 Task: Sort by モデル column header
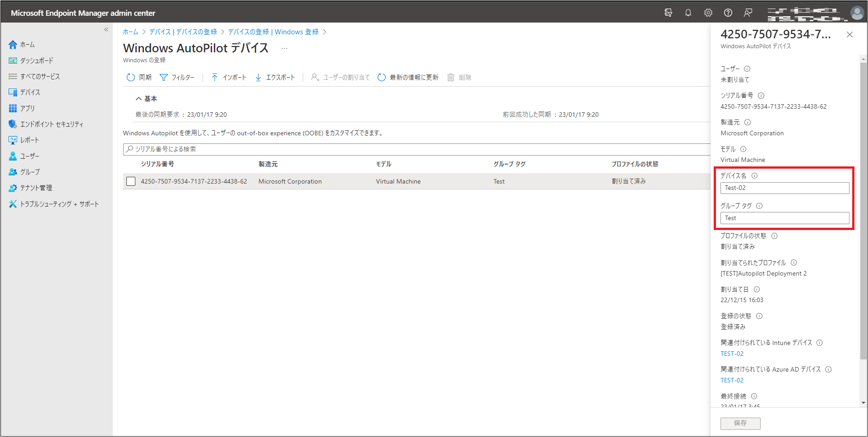tap(383, 164)
